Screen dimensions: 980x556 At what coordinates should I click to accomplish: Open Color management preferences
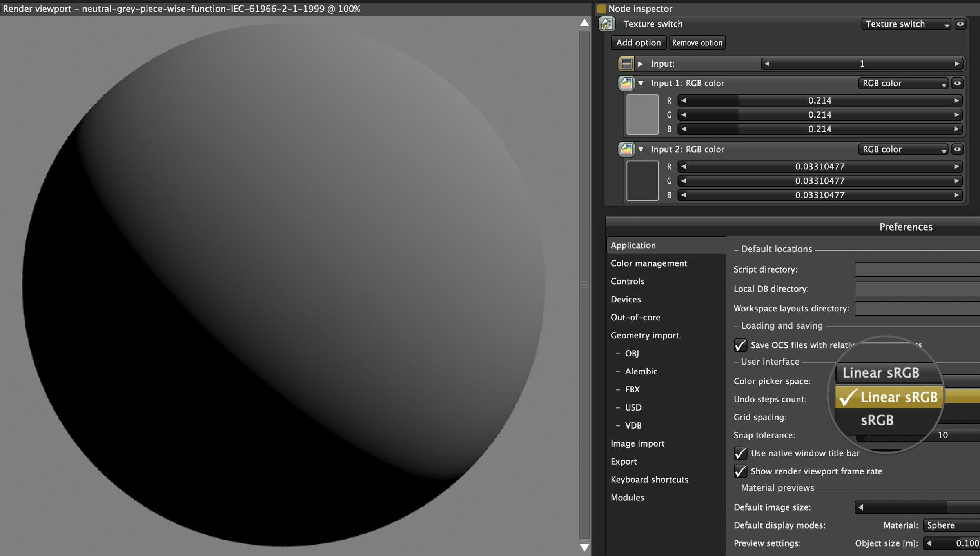coord(649,263)
